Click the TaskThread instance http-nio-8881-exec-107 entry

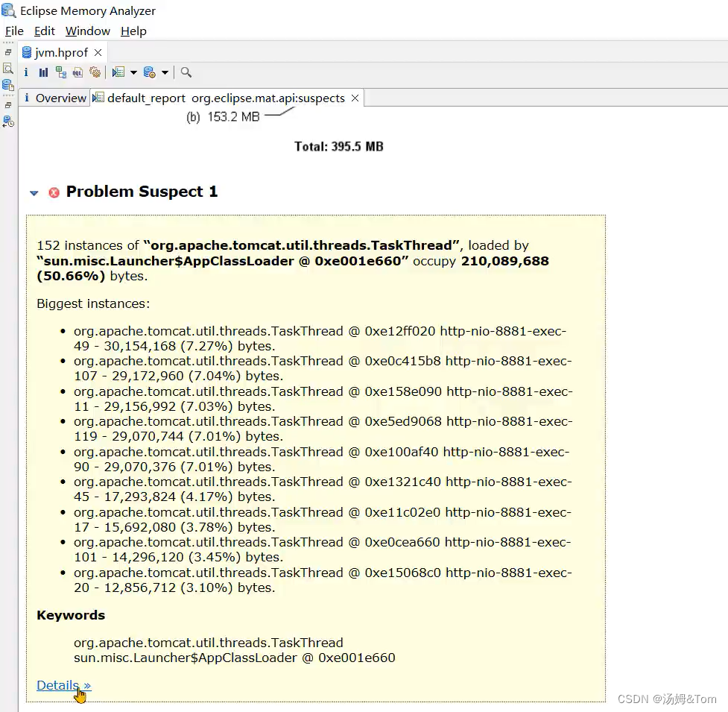323,368
